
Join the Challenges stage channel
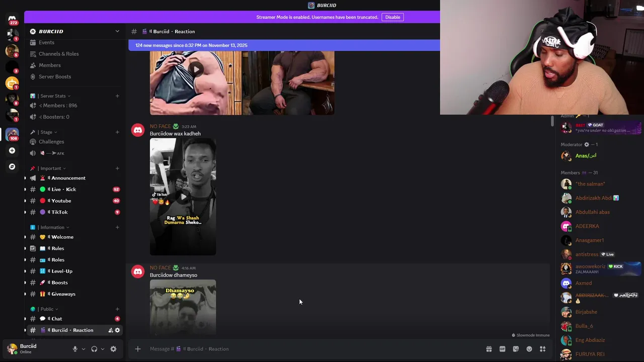[x=75, y=142]
